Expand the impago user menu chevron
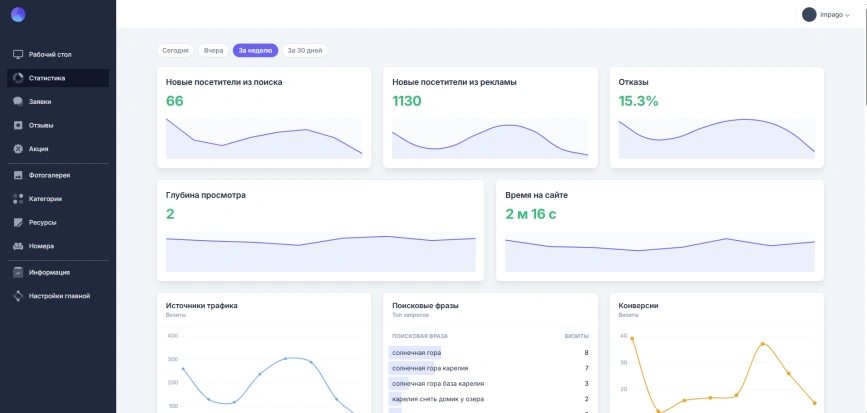The image size is (867, 413). (848, 15)
